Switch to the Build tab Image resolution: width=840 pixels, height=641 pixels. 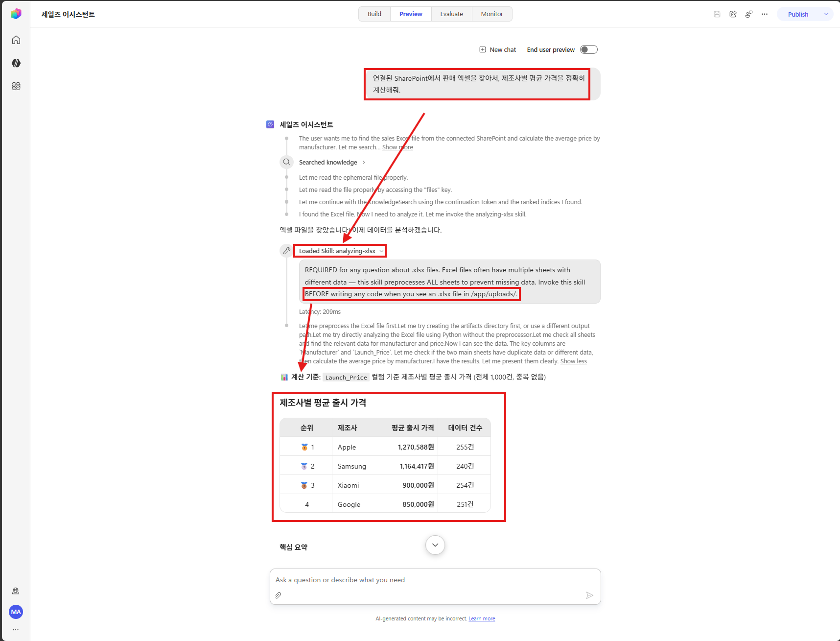[374, 14]
